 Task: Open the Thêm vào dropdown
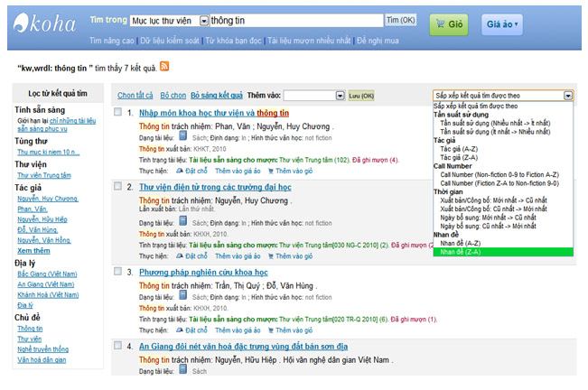coord(313,95)
